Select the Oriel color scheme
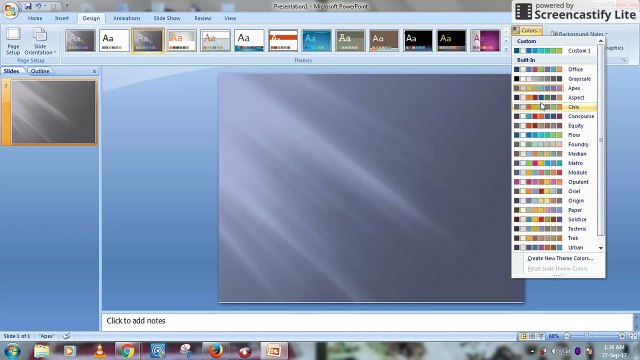 (554, 191)
